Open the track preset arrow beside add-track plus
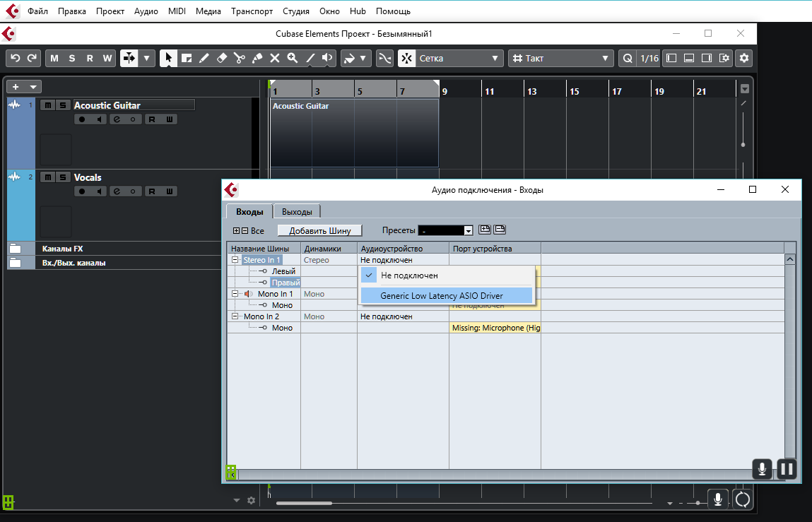The height and width of the screenshot is (522, 812). click(33, 86)
